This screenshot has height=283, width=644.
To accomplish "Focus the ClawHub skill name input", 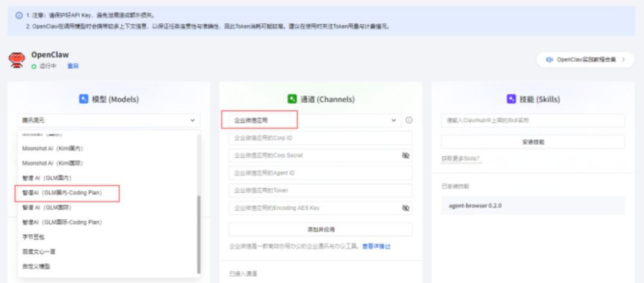I will coord(533,120).
